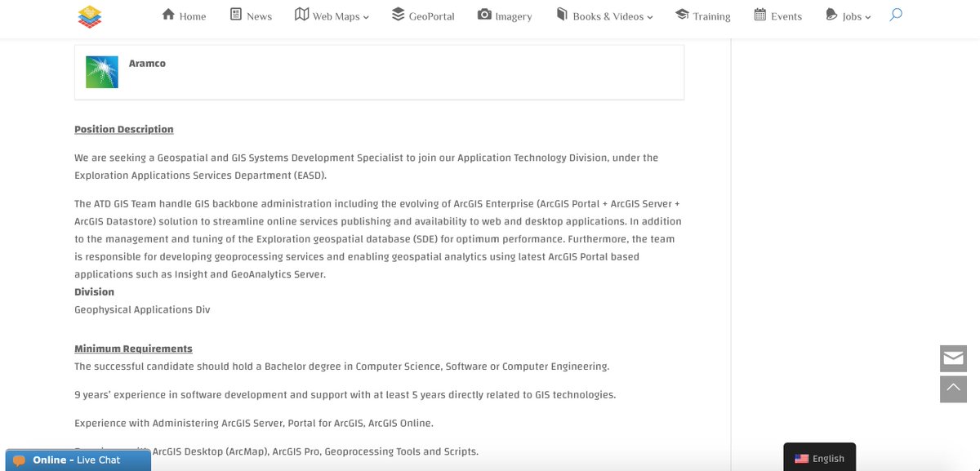
Task: Click the Books & Videos book icon
Action: tap(562, 15)
